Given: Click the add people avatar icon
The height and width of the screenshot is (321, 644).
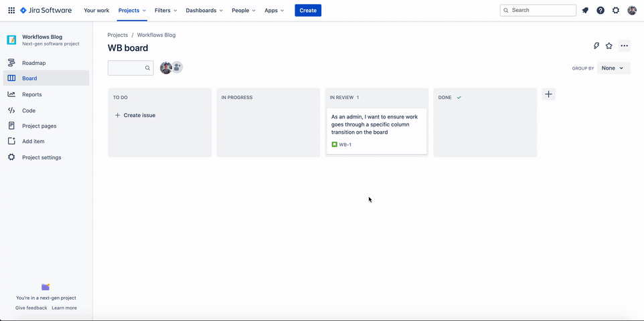Looking at the screenshot, I should click(177, 68).
